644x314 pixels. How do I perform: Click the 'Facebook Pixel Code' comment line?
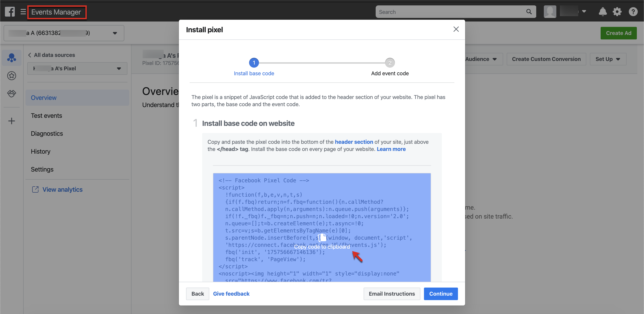(264, 180)
